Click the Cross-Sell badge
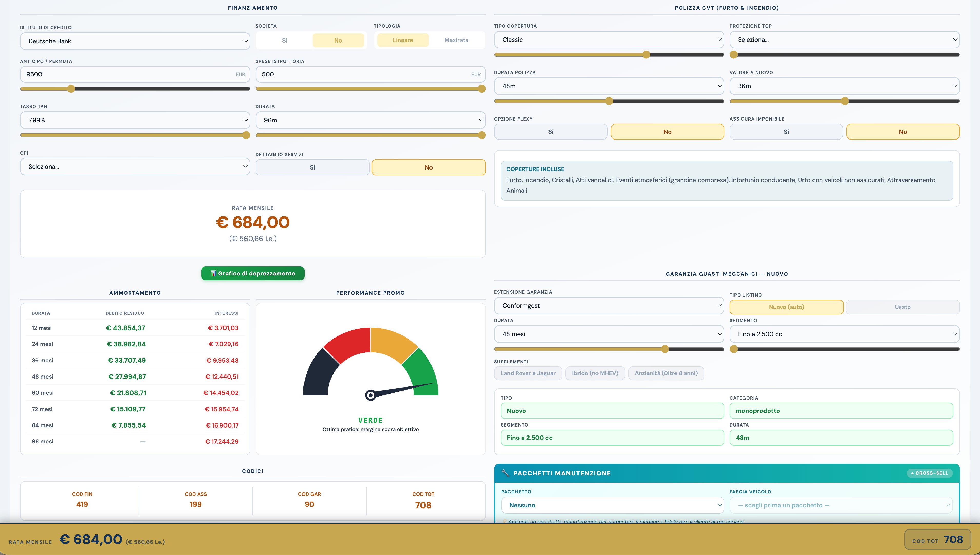Screen dimensions: 980x555 (x=929, y=473)
